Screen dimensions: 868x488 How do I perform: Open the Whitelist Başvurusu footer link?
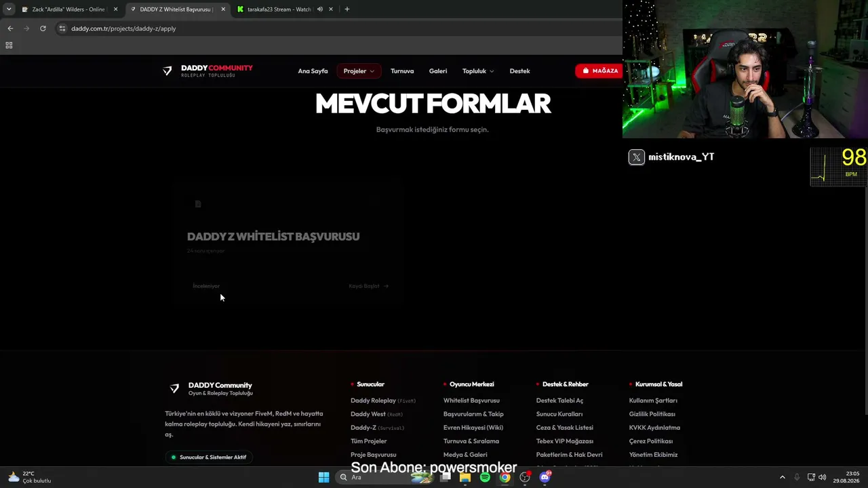(x=471, y=401)
